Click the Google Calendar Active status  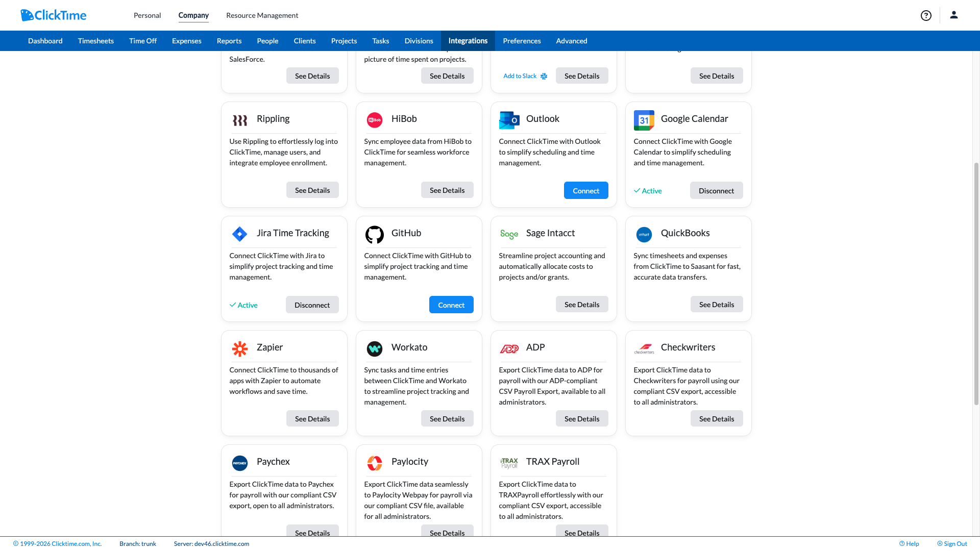(x=648, y=191)
